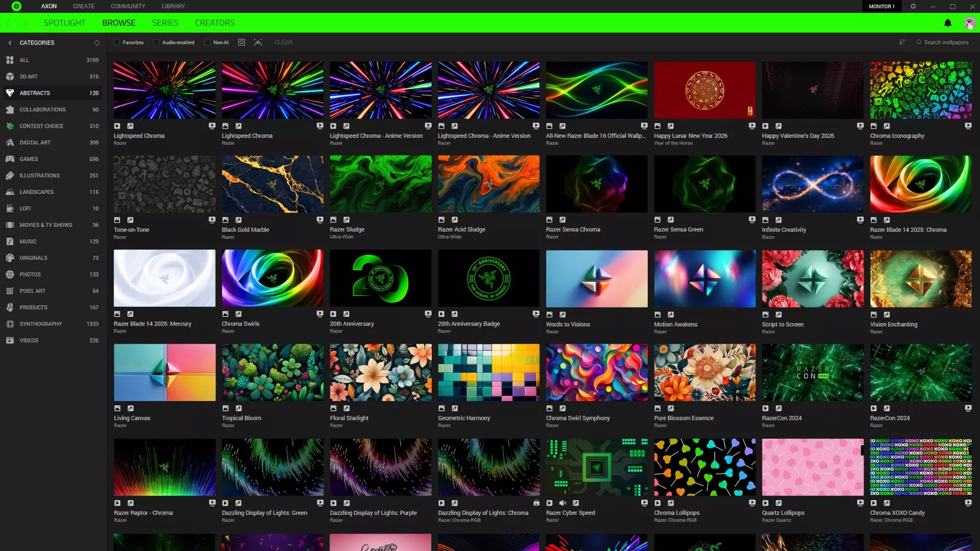Click the video type icon under first Lightspeed Chroma

pyautogui.click(x=117, y=126)
